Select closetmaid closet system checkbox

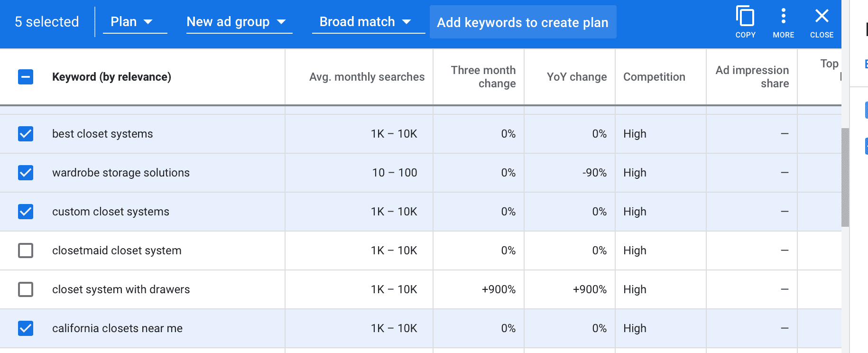point(26,251)
